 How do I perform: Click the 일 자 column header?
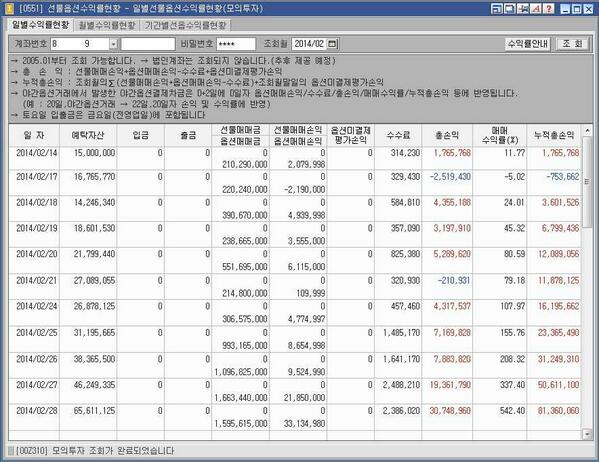(x=34, y=135)
